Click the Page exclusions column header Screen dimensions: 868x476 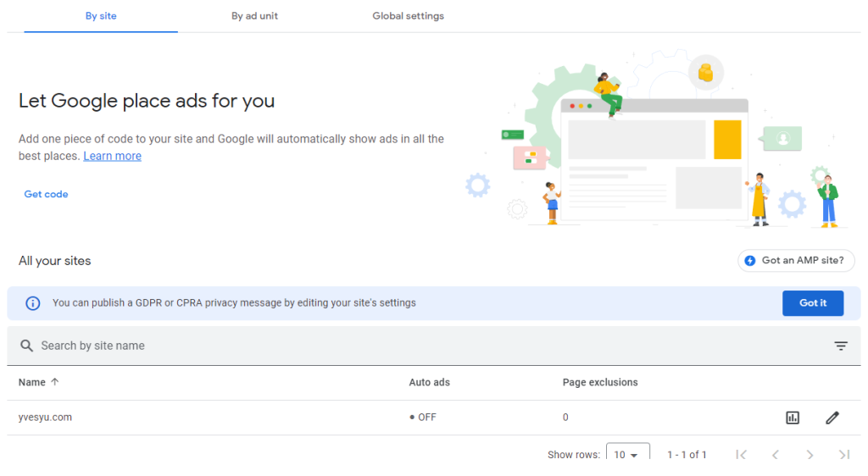pyautogui.click(x=600, y=383)
